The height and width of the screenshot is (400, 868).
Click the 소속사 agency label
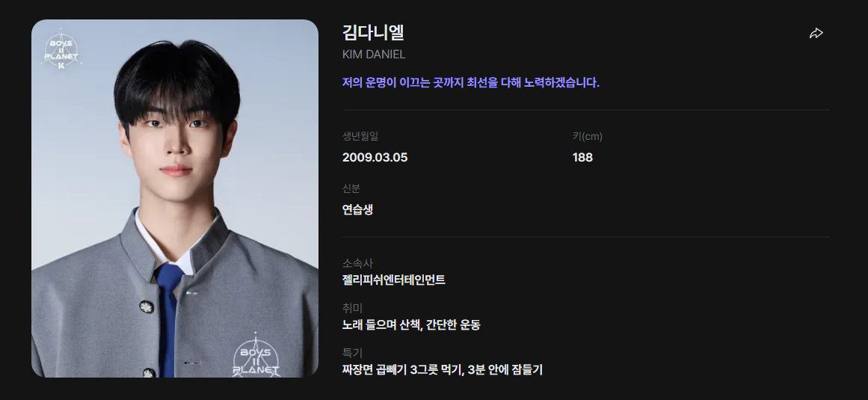[357, 263]
